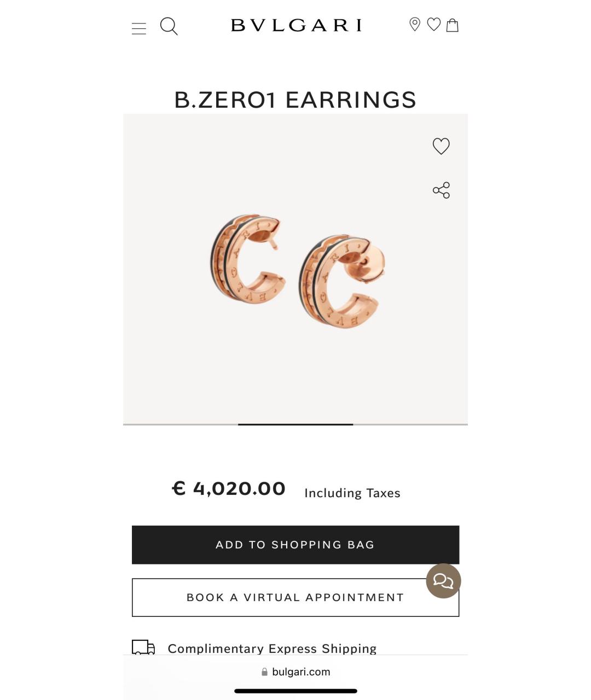
Task: Open the store locator pin icon
Action: [x=414, y=25]
